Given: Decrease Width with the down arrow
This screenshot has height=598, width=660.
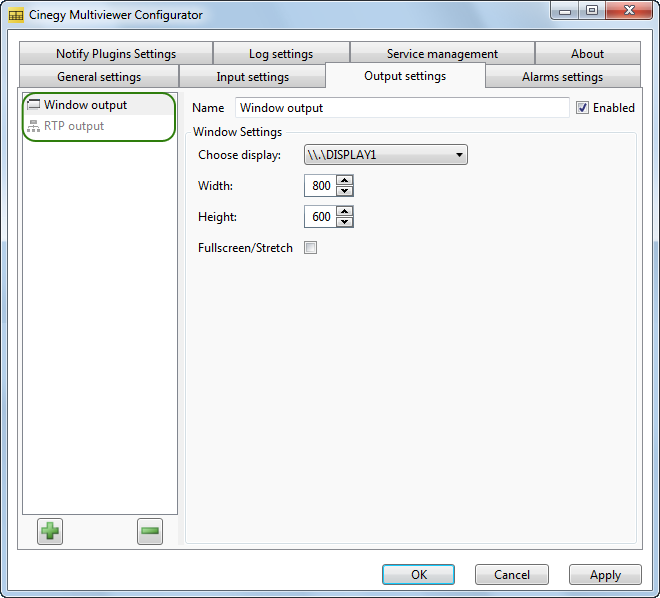Looking at the screenshot, I should pyautogui.click(x=345, y=191).
